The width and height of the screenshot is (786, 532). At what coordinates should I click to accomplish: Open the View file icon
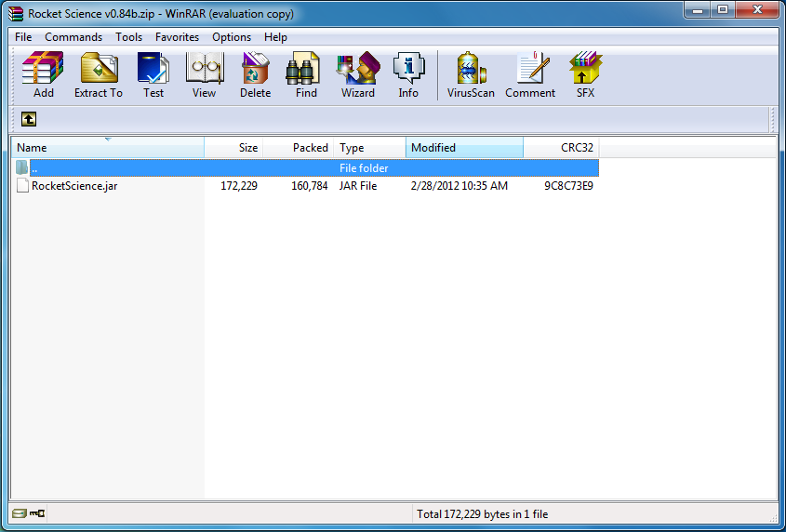click(x=204, y=74)
